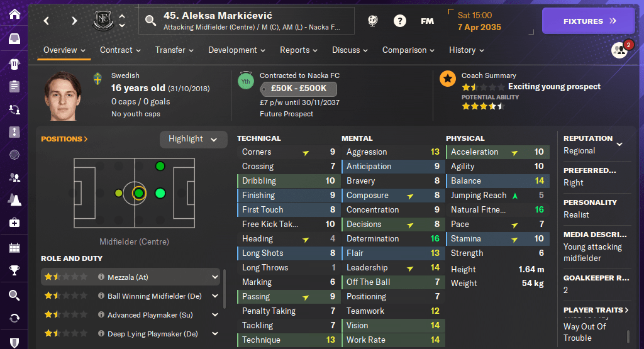Open the Schedule calendar icon in sidebar
The image size is (644, 349).
(14, 247)
